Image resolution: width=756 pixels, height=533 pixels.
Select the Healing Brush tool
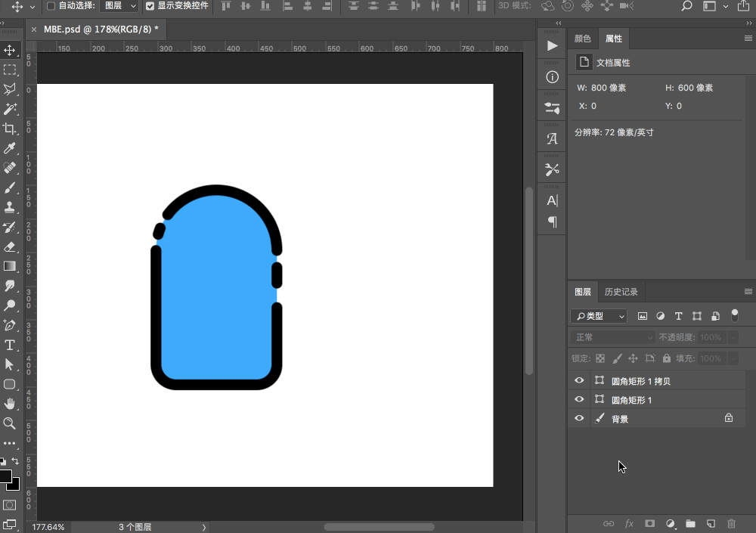point(10,168)
